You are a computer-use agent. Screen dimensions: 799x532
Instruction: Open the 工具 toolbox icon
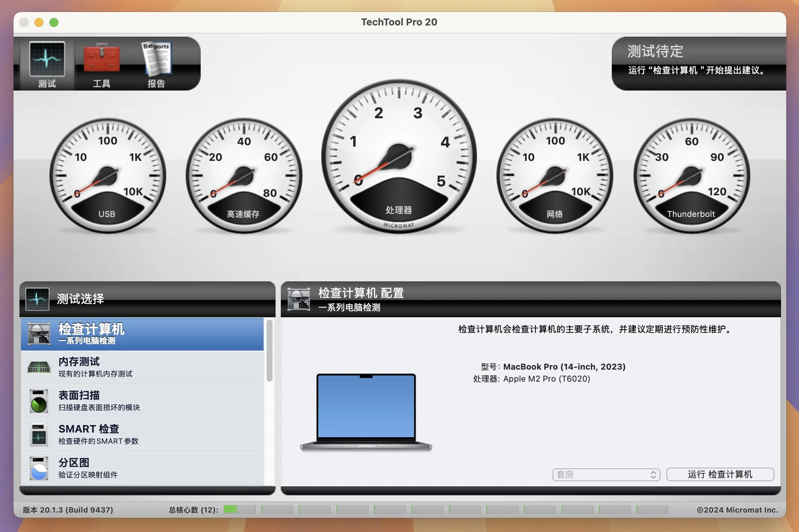coord(101,58)
